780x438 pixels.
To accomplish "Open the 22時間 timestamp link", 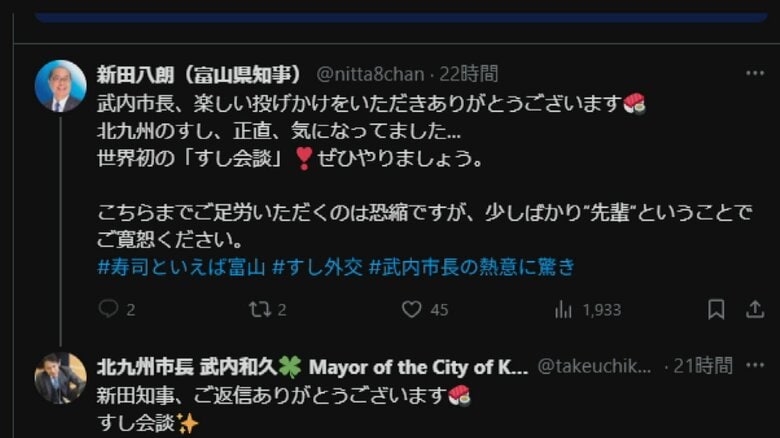I will 469,74.
